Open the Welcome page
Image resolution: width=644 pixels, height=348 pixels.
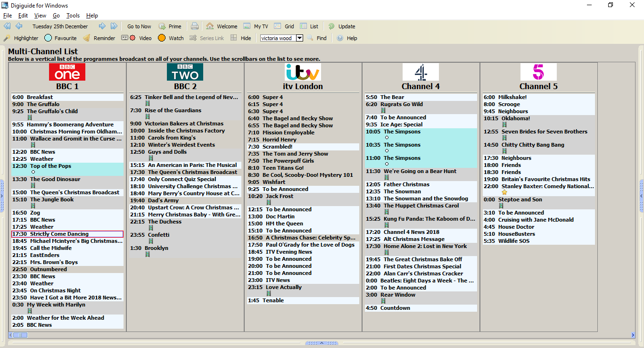tap(222, 26)
